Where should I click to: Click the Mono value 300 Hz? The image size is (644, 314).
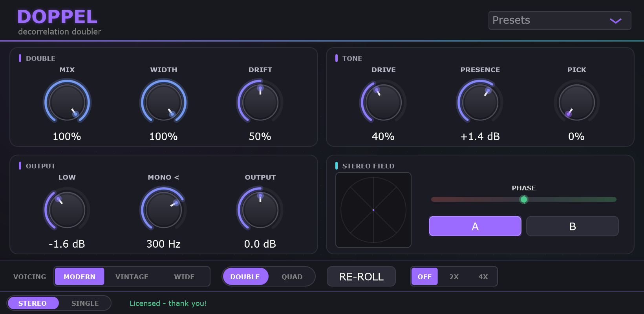point(164,244)
